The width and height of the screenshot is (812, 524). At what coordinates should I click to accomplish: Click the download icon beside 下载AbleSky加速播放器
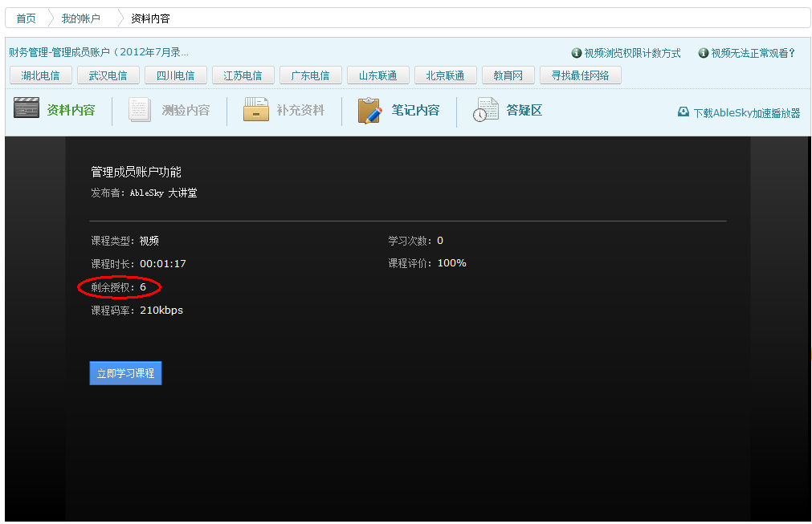point(683,113)
